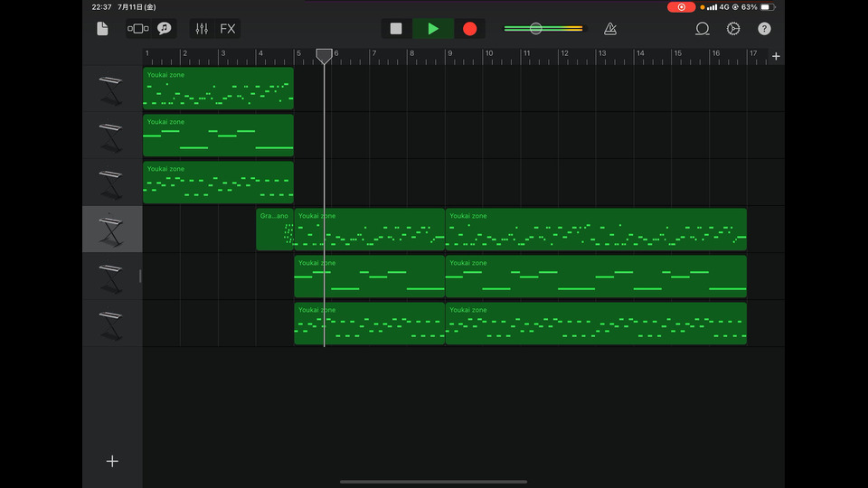Open the loop browser
This screenshot has height=488, width=868.
[702, 29]
